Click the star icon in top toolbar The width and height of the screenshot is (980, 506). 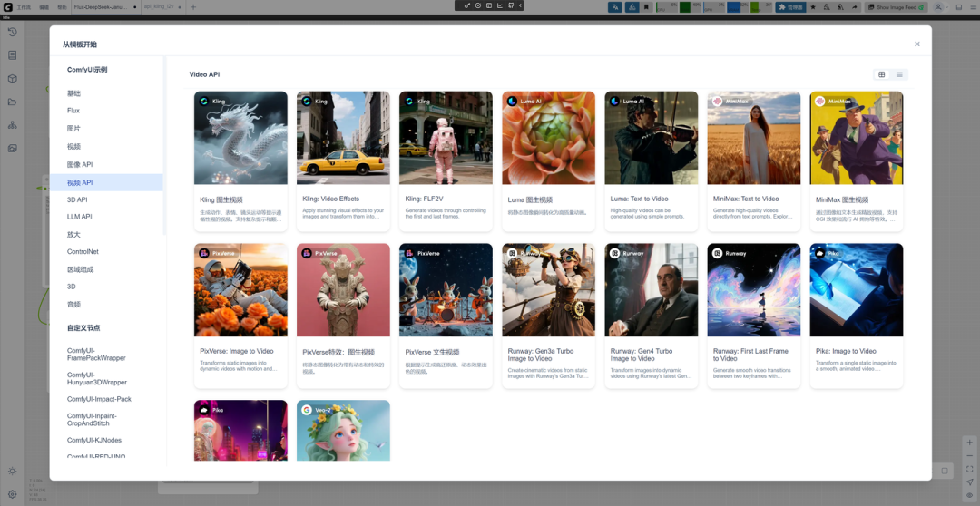813,7
